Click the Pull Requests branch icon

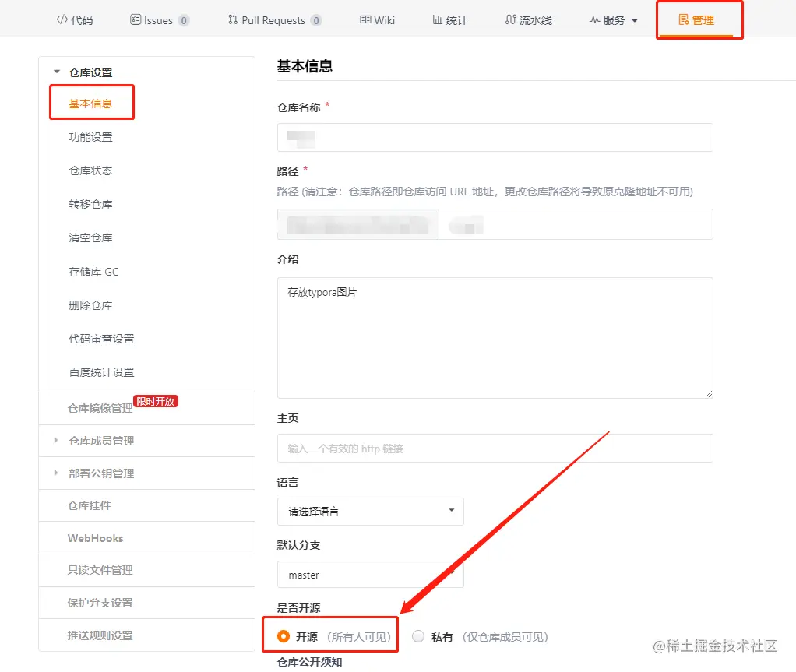click(x=233, y=19)
